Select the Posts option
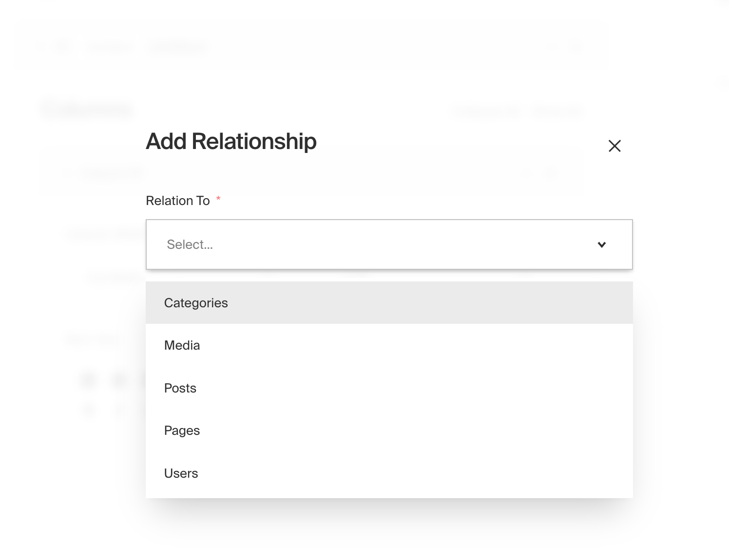 [x=180, y=388]
